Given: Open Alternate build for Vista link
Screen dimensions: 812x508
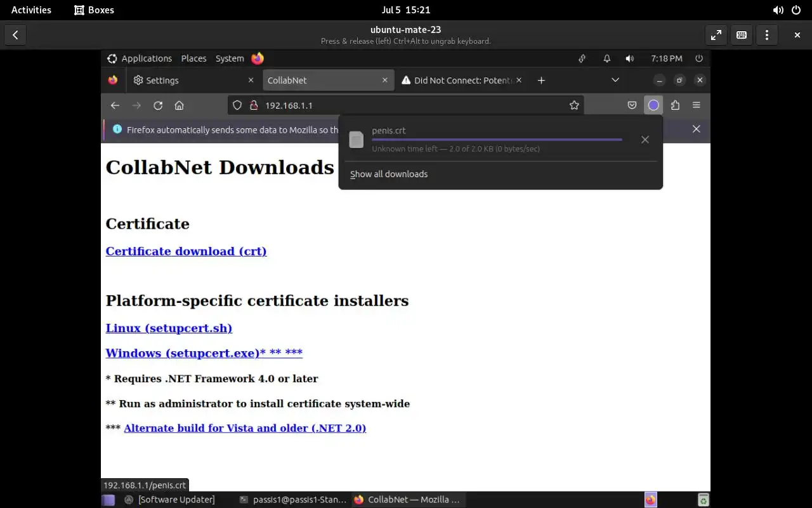Looking at the screenshot, I should point(245,428).
